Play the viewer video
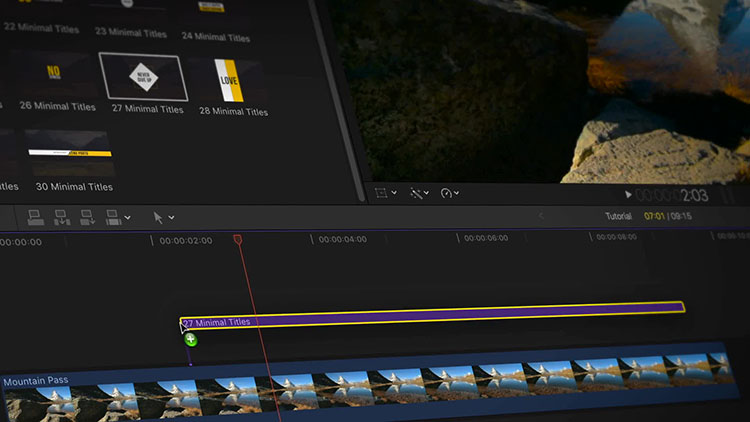Screen dimensions: 750x422 [628, 195]
